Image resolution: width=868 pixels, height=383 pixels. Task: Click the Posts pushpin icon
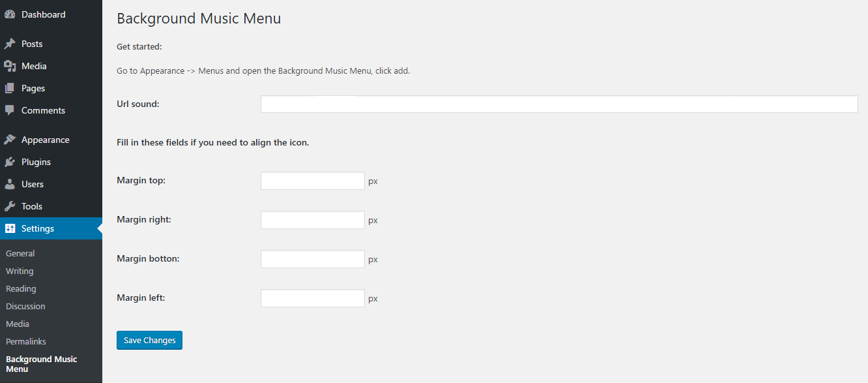point(10,44)
